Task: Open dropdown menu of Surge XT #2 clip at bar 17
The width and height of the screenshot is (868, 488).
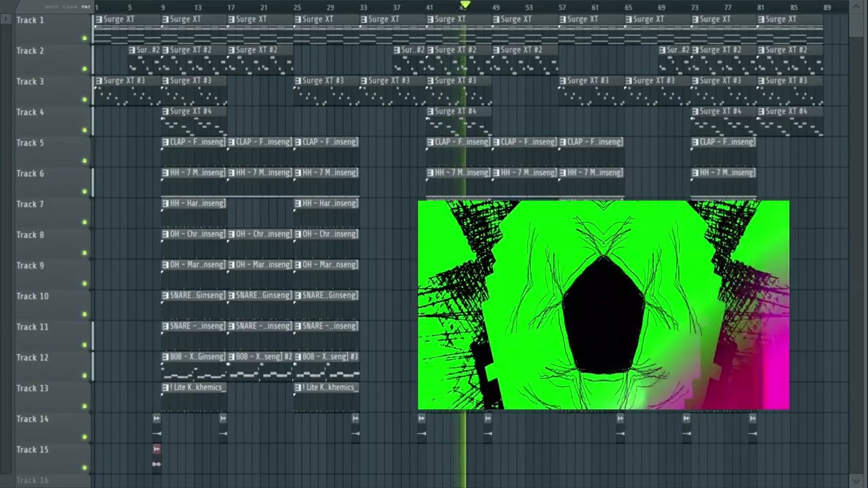Action: [x=232, y=50]
